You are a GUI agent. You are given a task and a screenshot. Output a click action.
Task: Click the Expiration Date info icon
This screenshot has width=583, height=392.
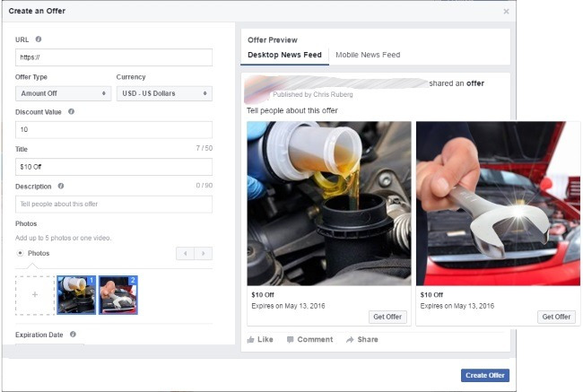[73, 334]
